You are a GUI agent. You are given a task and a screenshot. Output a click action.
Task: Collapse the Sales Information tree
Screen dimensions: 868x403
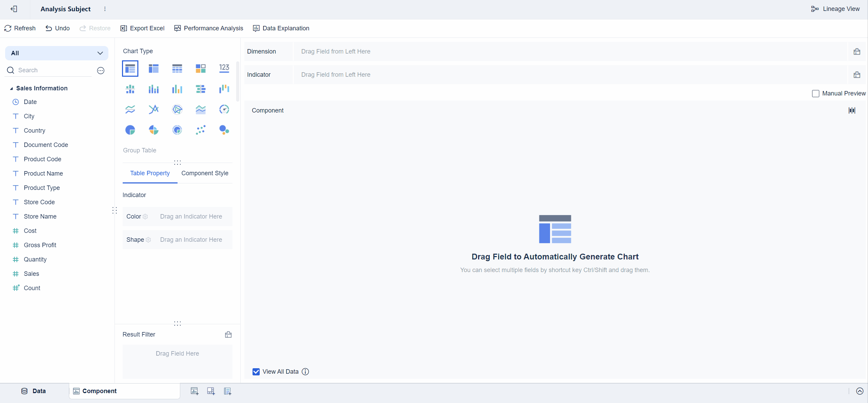(11, 88)
